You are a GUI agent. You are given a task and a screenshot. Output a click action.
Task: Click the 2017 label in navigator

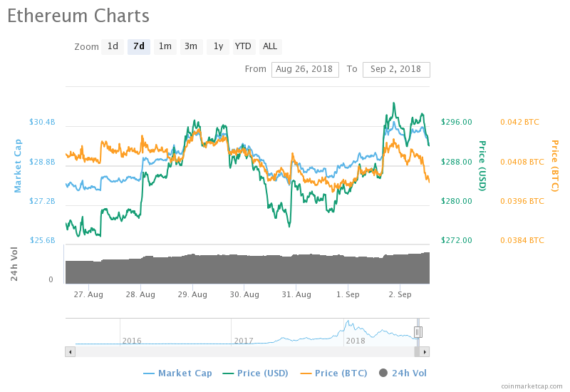(x=244, y=341)
